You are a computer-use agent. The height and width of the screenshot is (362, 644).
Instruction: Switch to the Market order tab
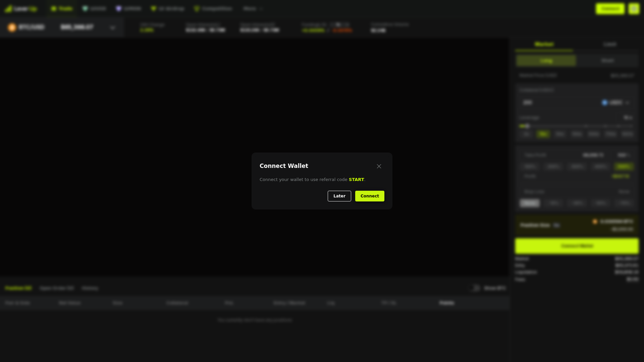544,44
